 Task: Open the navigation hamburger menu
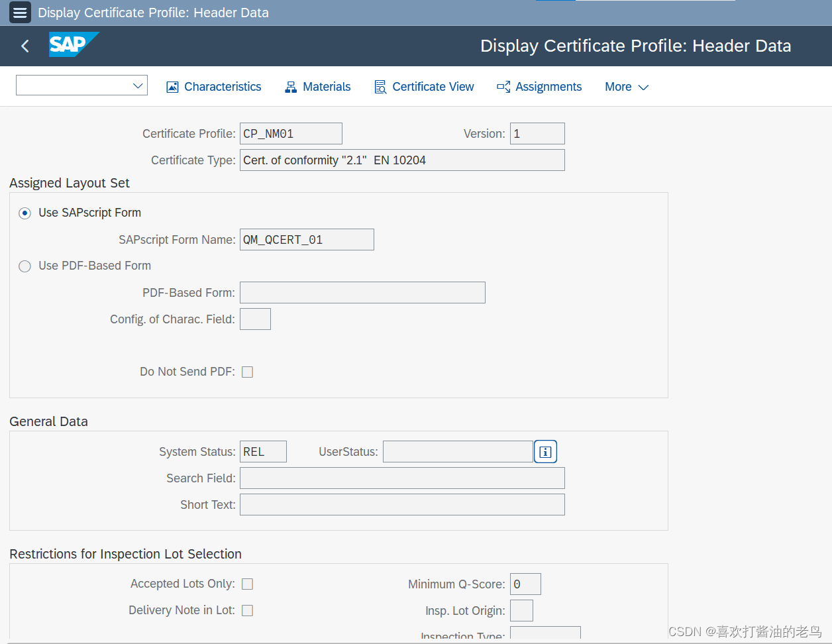coord(20,12)
